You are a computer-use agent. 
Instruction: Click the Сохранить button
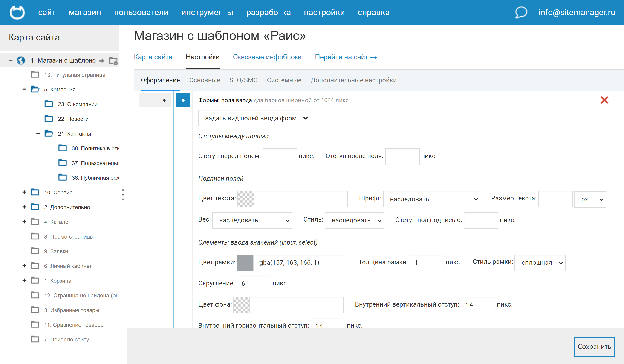click(594, 347)
